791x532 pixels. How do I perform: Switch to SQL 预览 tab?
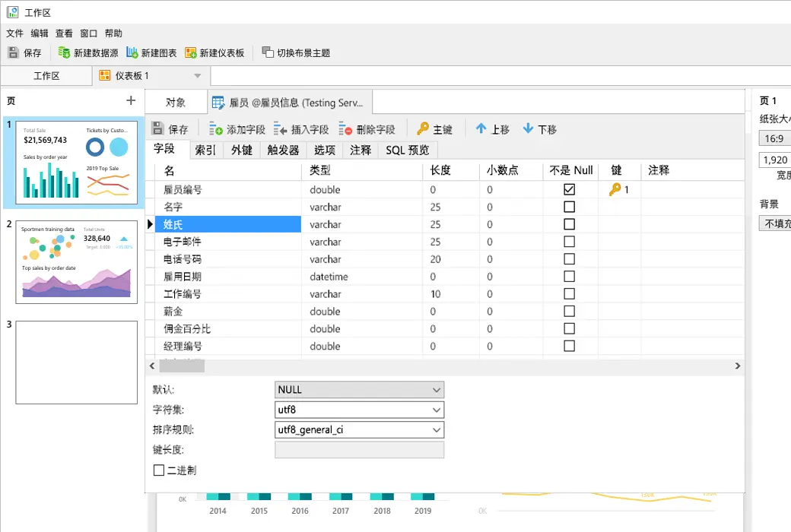click(408, 150)
